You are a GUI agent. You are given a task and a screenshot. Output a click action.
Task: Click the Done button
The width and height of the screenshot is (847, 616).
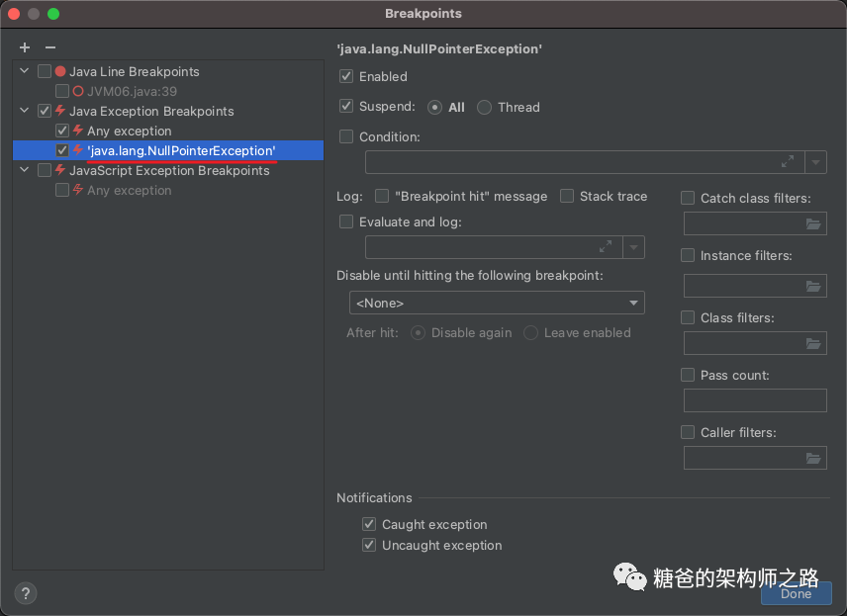(796, 593)
